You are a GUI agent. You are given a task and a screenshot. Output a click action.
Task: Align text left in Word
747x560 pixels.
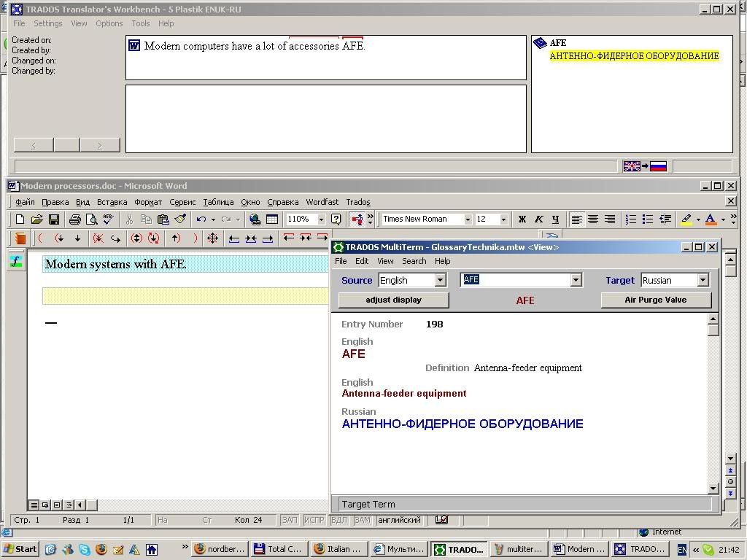(576, 219)
